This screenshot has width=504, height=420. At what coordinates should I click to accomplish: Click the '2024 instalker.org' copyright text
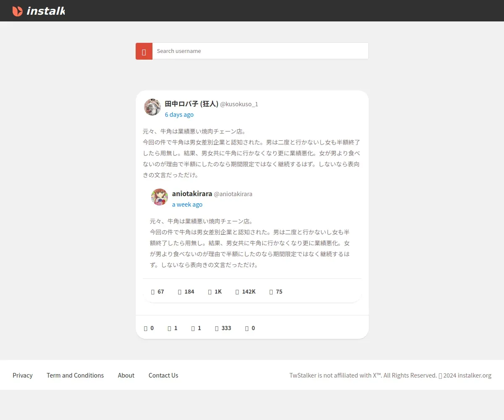click(x=467, y=375)
